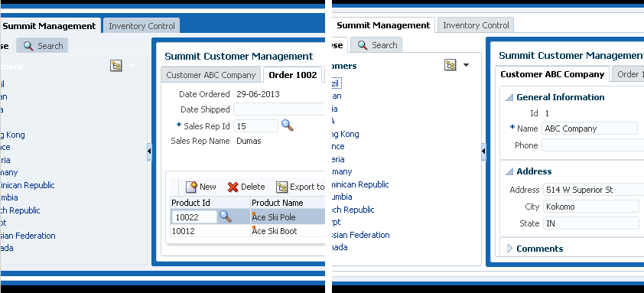Select Inventory Control tab in left screenshot
This screenshot has width=644, height=293.
coord(141,26)
